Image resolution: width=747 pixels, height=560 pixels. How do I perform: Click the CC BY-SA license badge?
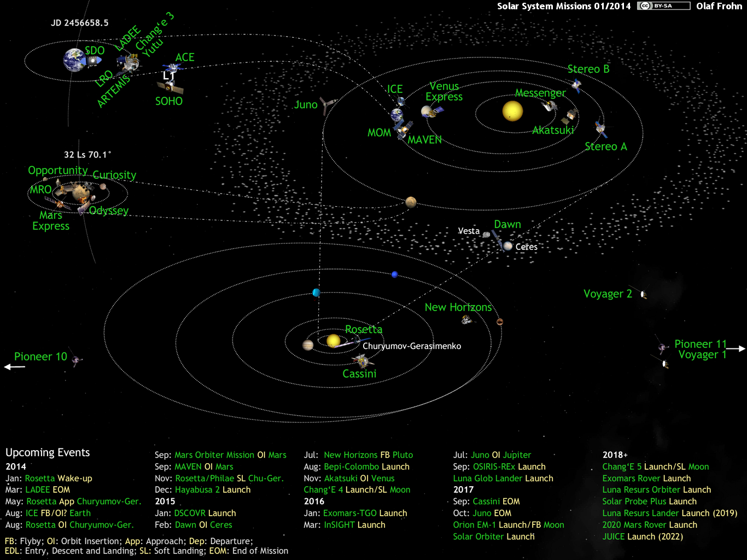663,6
